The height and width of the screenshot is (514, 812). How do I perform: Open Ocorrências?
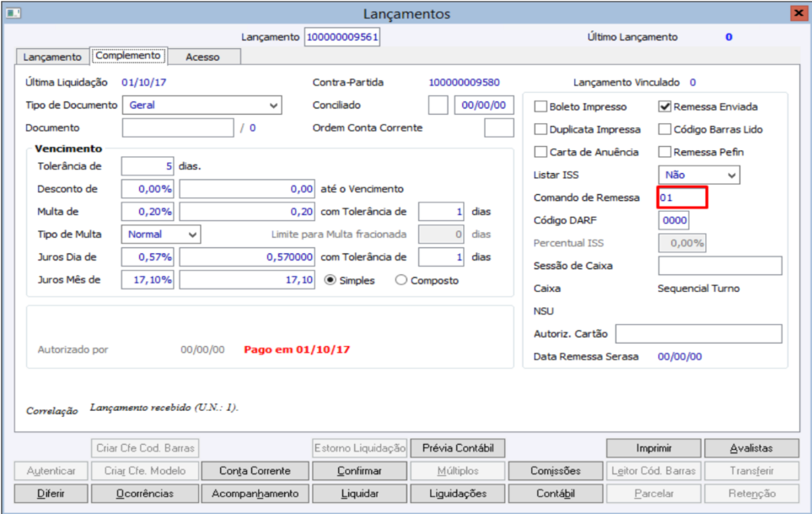pyautogui.click(x=144, y=494)
